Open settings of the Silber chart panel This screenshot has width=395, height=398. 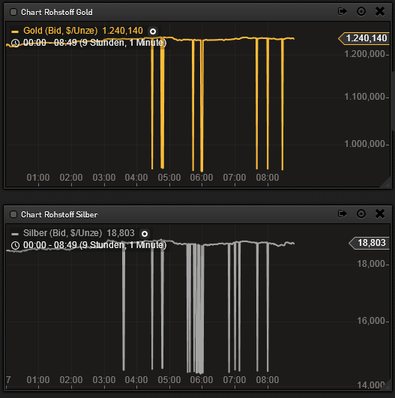(x=361, y=214)
